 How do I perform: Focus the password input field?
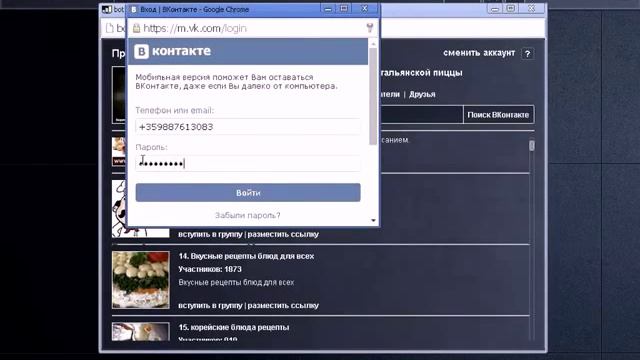coord(248,163)
